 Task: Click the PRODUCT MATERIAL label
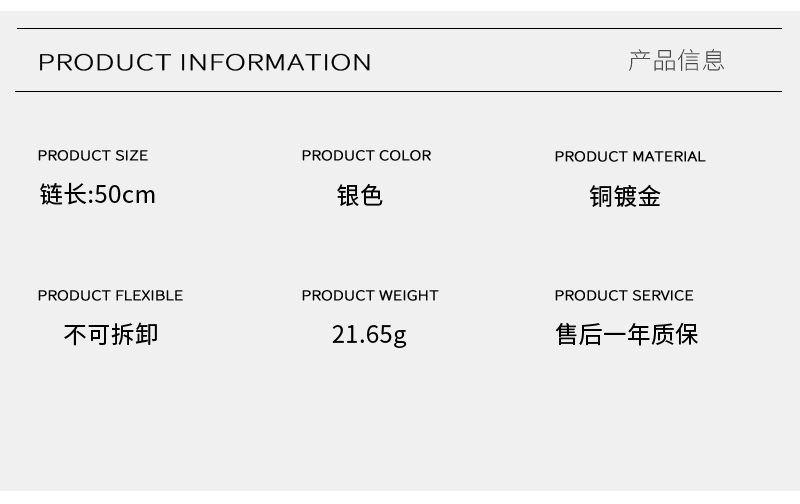[630, 156]
